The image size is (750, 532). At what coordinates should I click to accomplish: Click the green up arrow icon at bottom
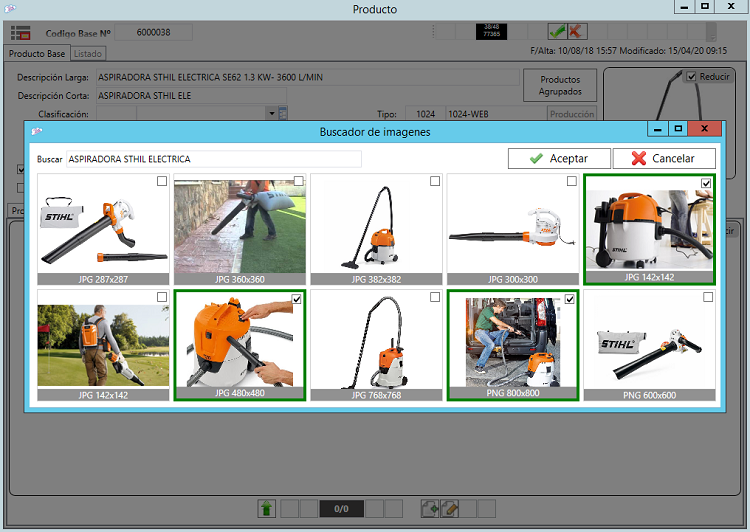(x=267, y=508)
